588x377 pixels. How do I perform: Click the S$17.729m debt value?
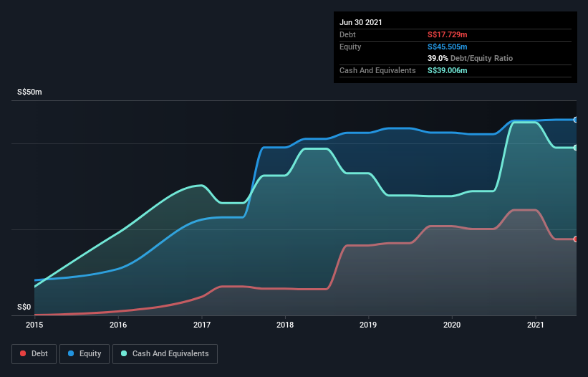pos(448,34)
